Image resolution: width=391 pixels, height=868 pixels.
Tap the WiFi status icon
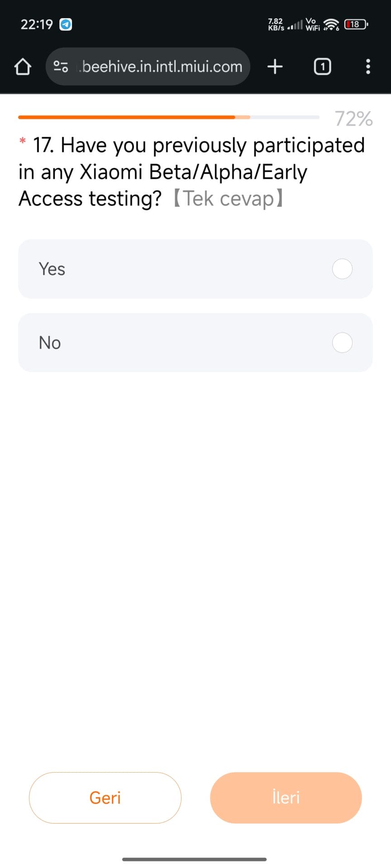[331, 24]
